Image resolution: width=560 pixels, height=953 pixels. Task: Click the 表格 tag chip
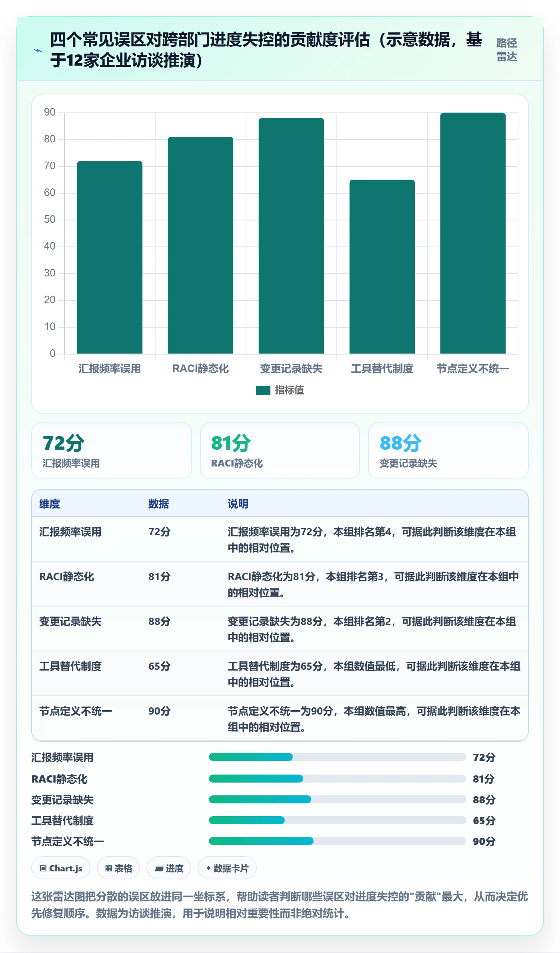[118, 868]
